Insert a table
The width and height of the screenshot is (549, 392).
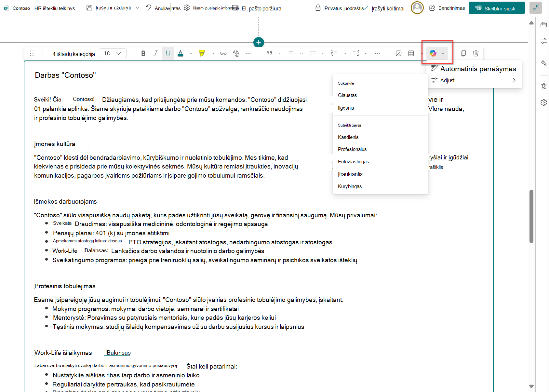[411, 53]
